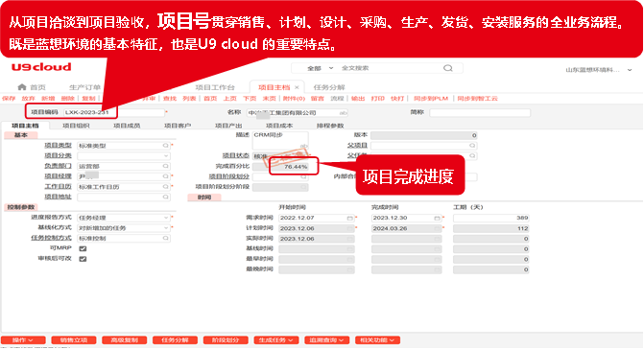Click 同步到智工云 in the toolbar
Viewport: 644px width, 349px height.
tap(477, 99)
